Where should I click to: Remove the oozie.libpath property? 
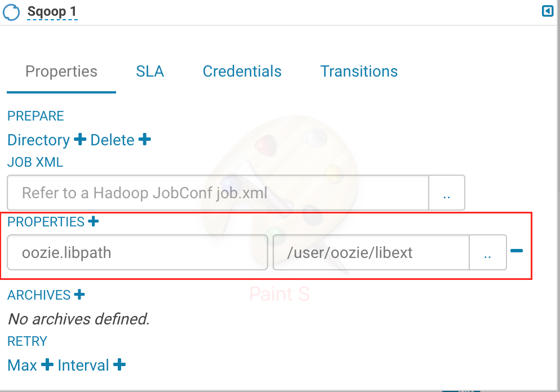tap(516, 251)
